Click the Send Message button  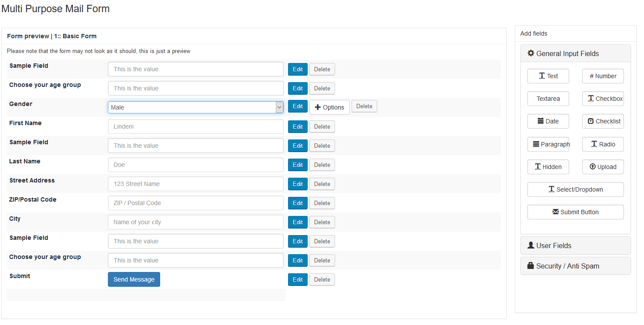click(134, 279)
